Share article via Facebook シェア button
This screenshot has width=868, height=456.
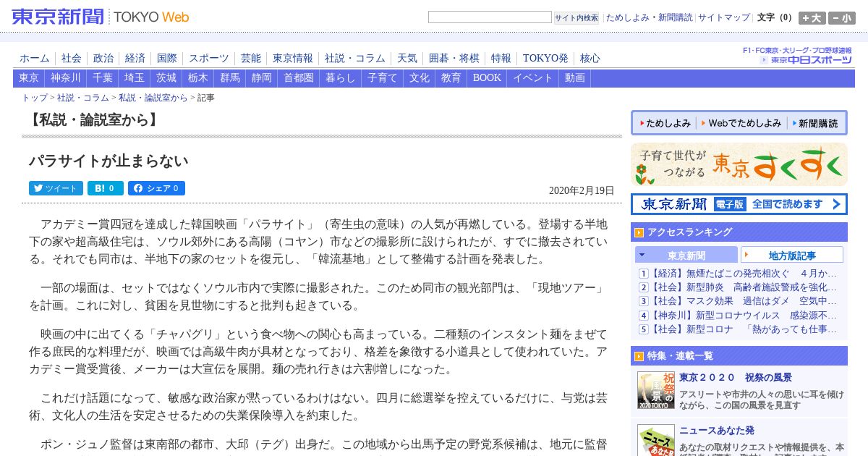tap(156, 188)
